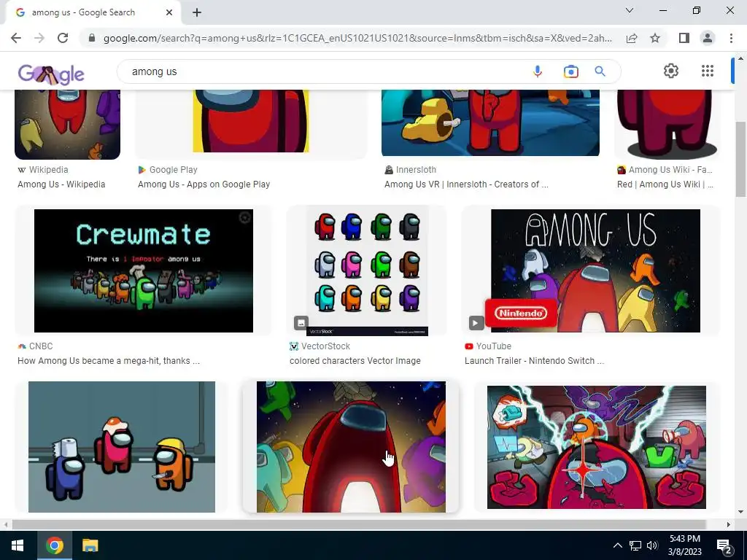
Task: Open Launch Trailer Nintendo Switch link
Action: [534, 361]
